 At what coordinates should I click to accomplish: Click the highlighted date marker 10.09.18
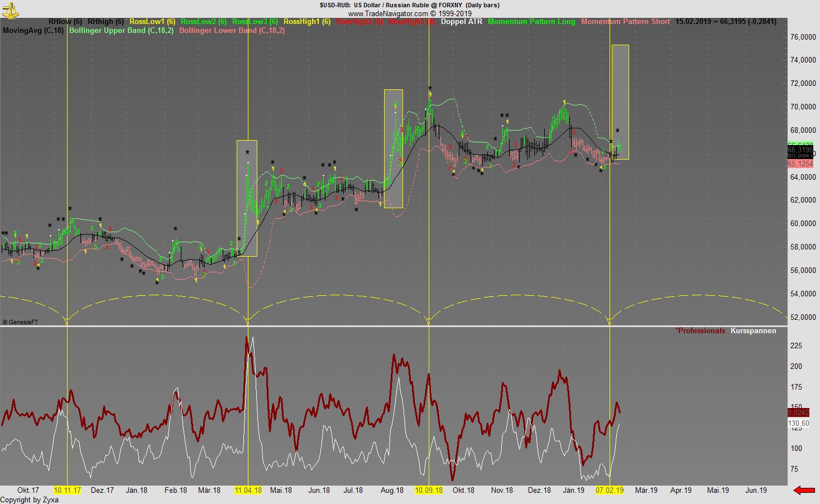(429, 491)
